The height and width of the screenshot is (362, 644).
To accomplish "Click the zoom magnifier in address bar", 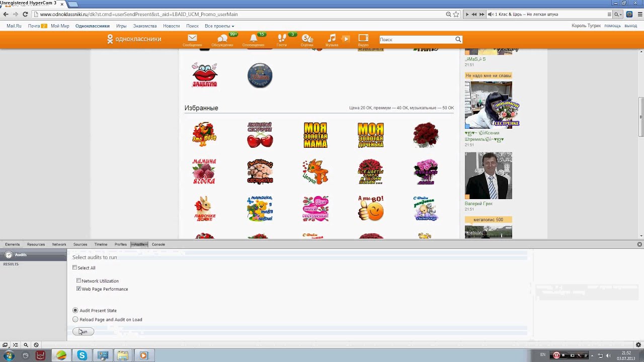I will pyautogui.click(x=448, y=14).
